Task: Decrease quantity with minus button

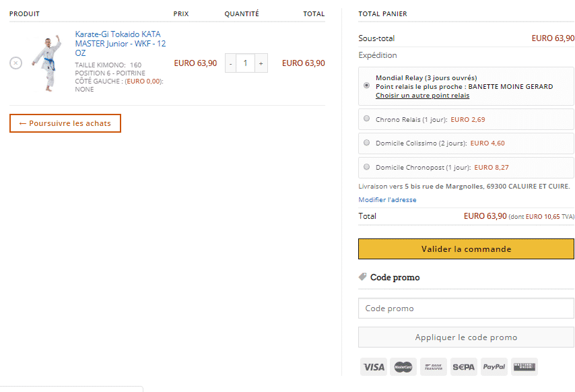Action: [231, 63]
